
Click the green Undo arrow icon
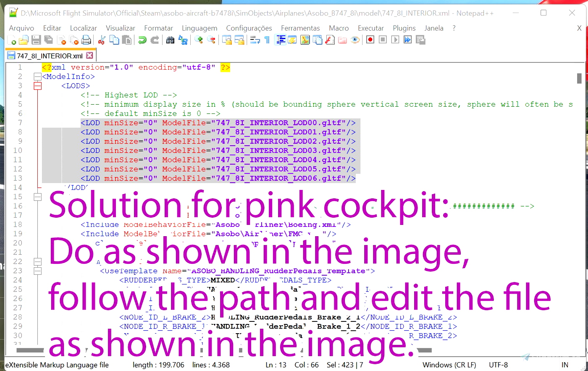[x=142, y=40]
